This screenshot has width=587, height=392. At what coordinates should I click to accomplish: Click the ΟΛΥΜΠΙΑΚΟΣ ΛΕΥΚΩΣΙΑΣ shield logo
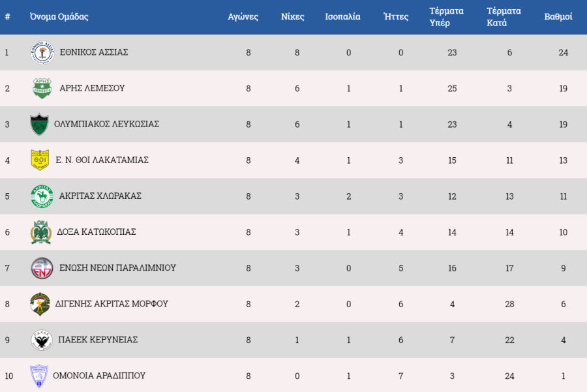[x=39, y=124]
